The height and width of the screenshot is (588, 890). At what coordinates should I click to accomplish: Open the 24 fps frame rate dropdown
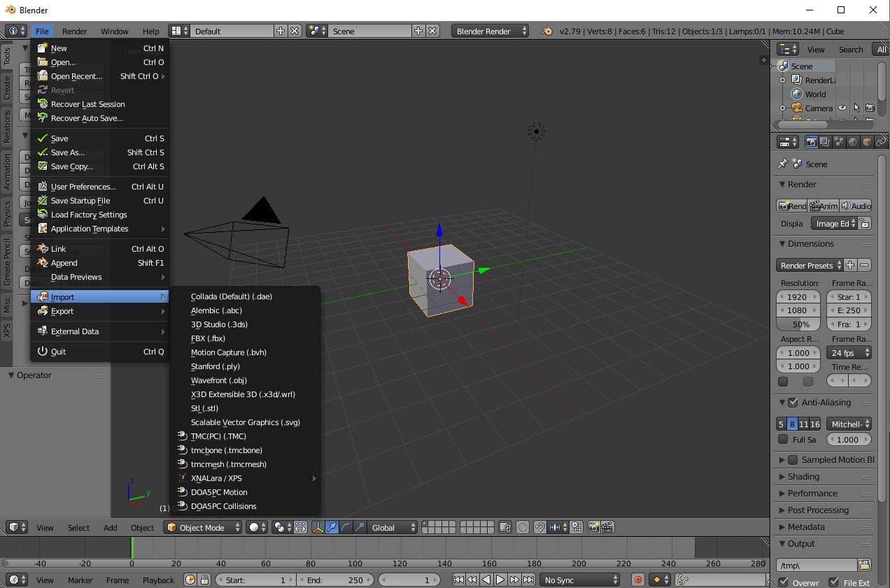point(849,353)
